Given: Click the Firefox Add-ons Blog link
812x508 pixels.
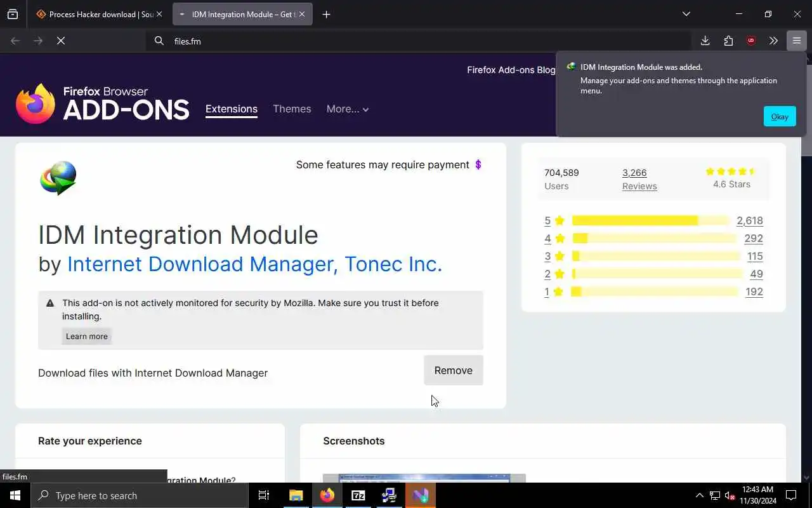Looking at the screenshot, I should pyautogui.click(x=511, y=70).
